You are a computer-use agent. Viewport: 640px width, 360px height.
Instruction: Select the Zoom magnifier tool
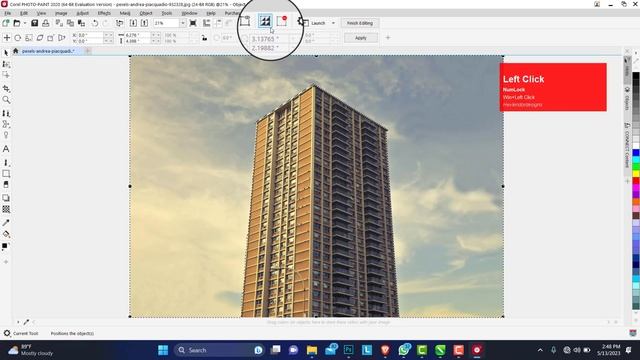(6, 100)
